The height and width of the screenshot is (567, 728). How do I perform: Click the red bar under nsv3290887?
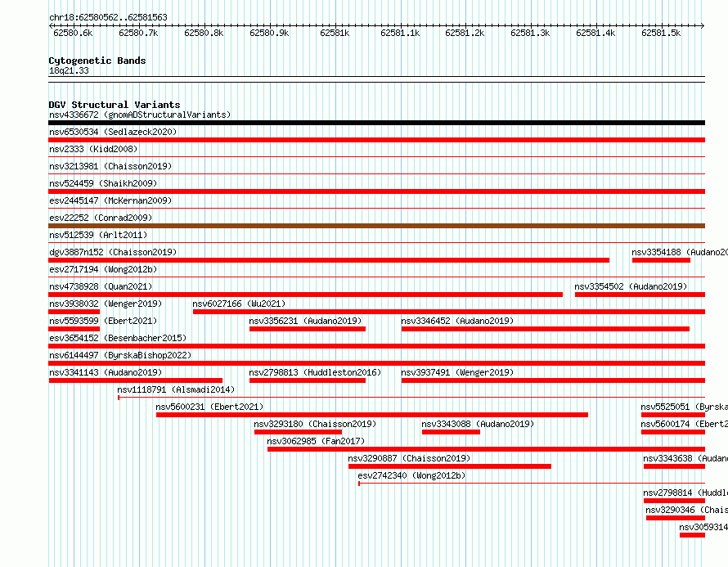point(450,466)
